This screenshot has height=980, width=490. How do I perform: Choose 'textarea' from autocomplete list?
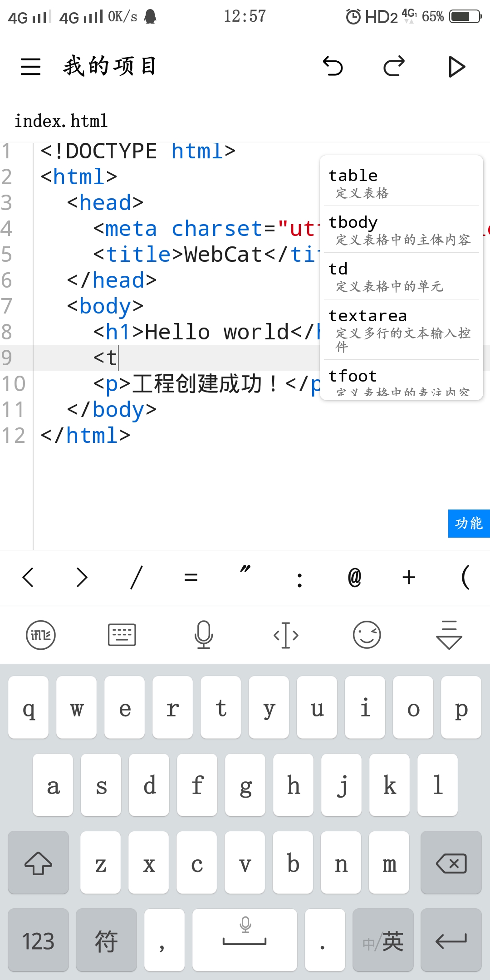(x=402, y=330)
